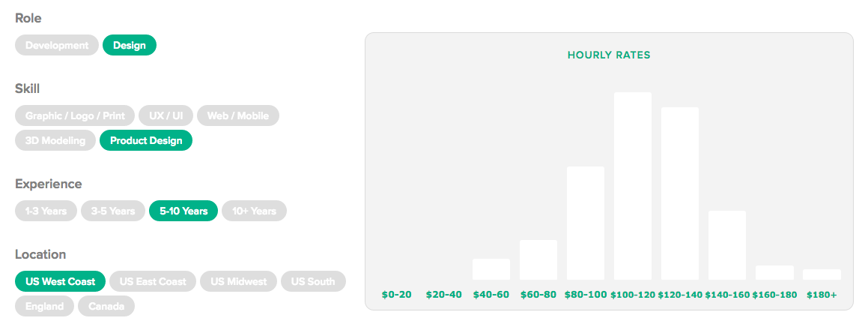
Task: Click the US West Coast location
Action: coord(61,281)
